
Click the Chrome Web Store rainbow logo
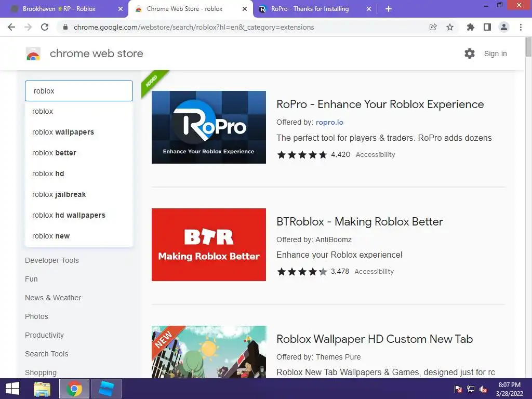(33, 54)
